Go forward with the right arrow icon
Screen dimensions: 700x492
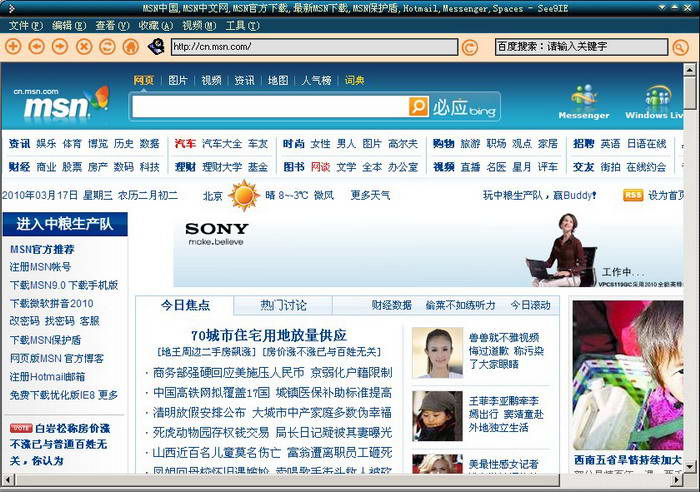(x=60, y=46)
